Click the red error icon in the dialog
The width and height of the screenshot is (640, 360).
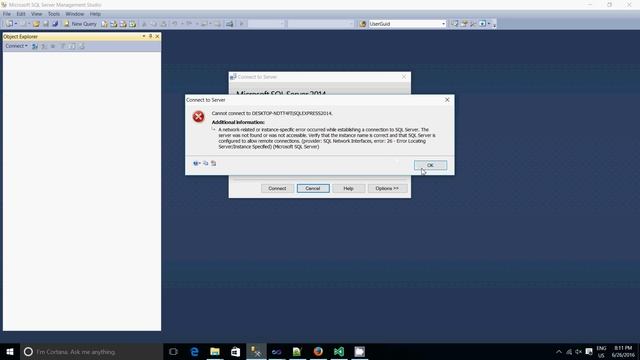198,117
